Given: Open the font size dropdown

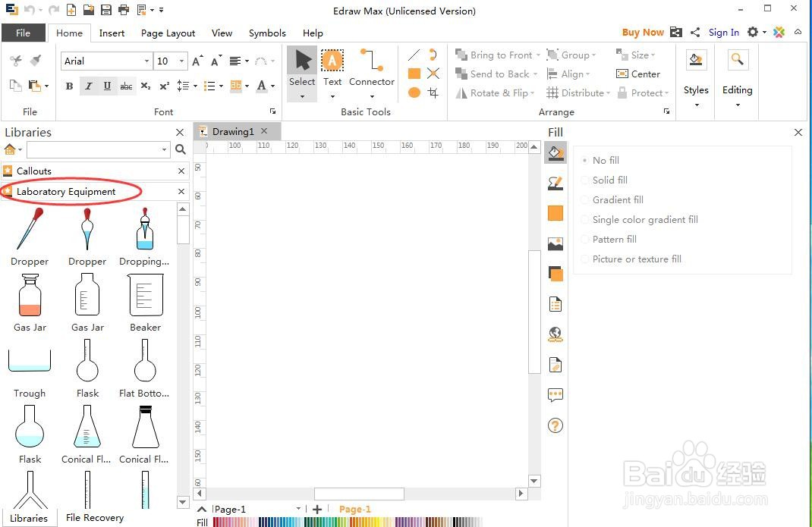Looking at the screenshot, I should tap(181, 61).
